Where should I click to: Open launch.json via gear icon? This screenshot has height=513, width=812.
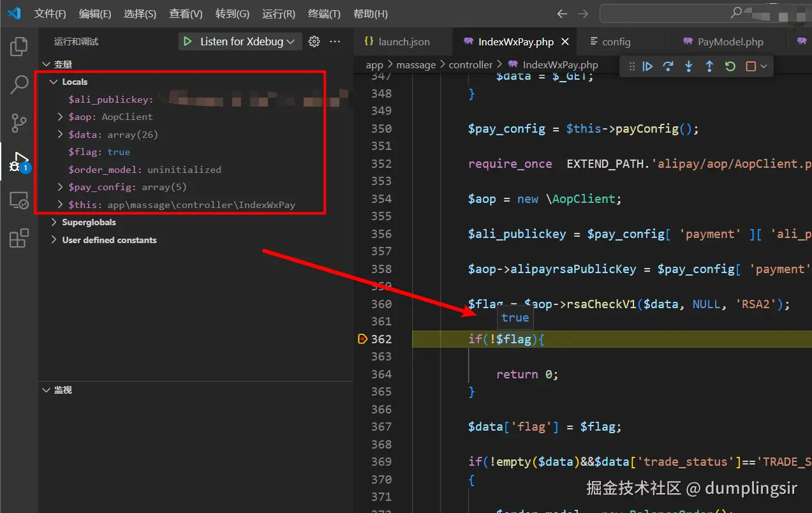[x=314, y=41]
